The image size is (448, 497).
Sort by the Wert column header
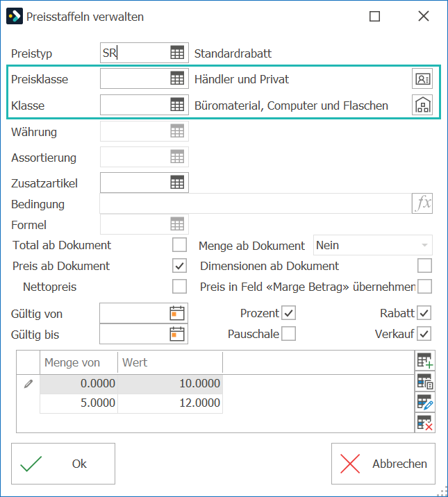170,362
